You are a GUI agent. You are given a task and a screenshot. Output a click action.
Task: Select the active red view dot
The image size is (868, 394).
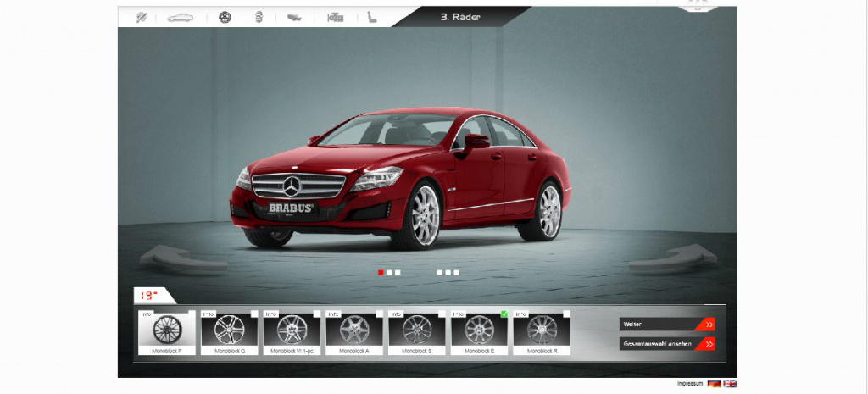[x=381, y=272]
